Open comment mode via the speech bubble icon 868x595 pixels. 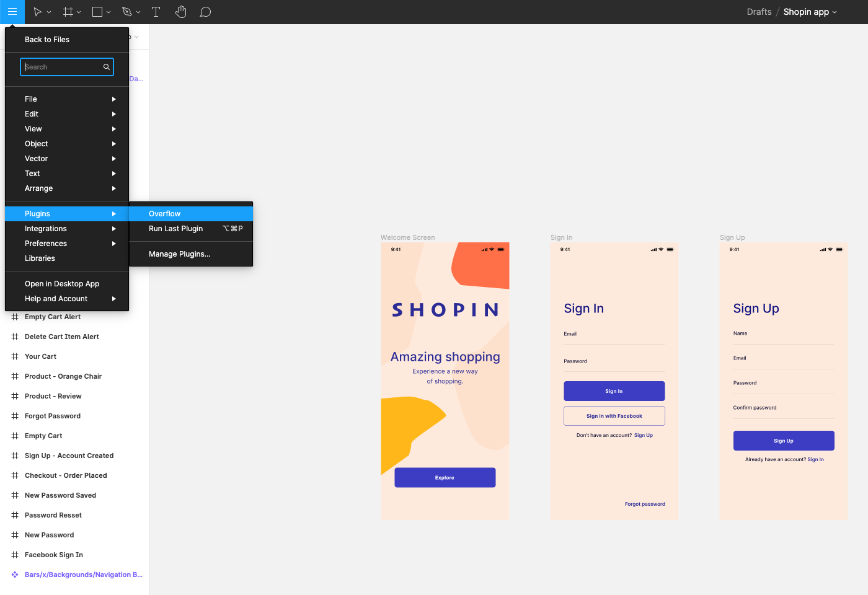[x=205, y=11]
